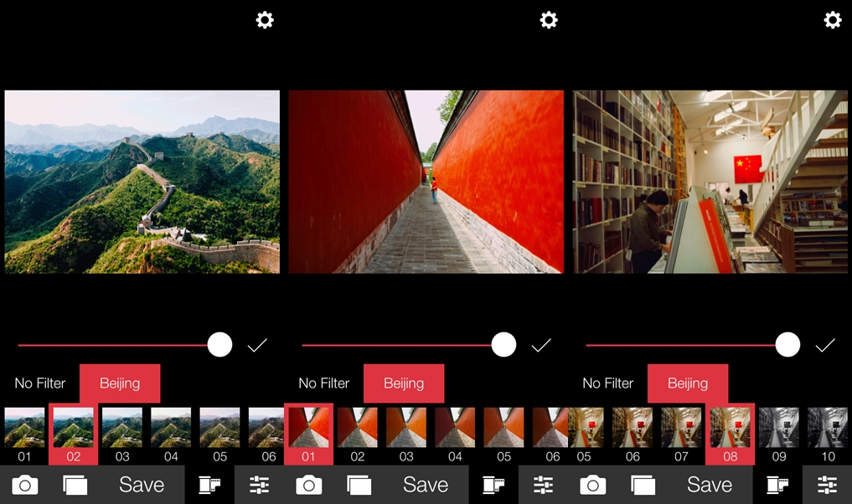Viewport: 852px width, 504px height.
Task: Save the bookstore photo
Action: tap(709, 485)
